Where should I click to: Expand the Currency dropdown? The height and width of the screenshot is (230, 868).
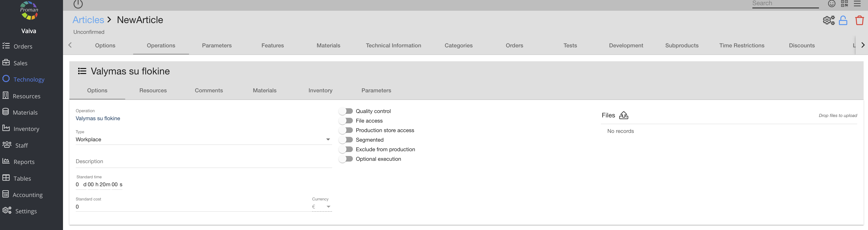[x=322, y=207]
